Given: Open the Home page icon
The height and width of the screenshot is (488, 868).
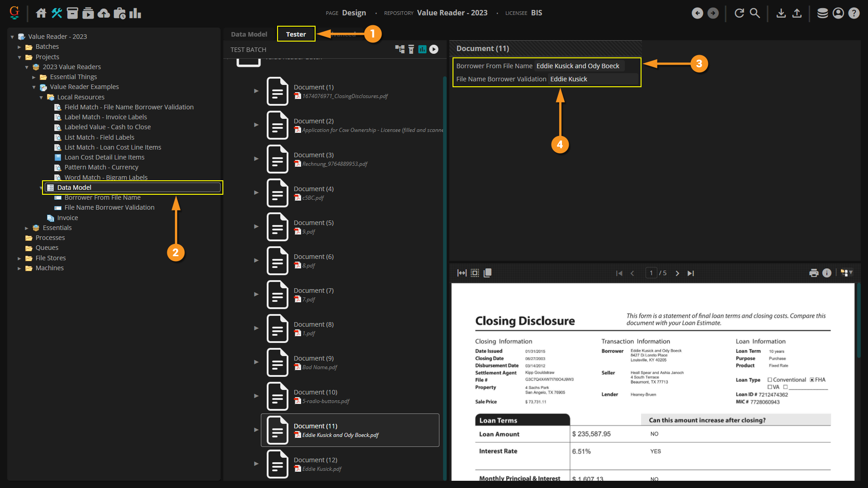Looking at the screenshot, I should click(41, 13).
